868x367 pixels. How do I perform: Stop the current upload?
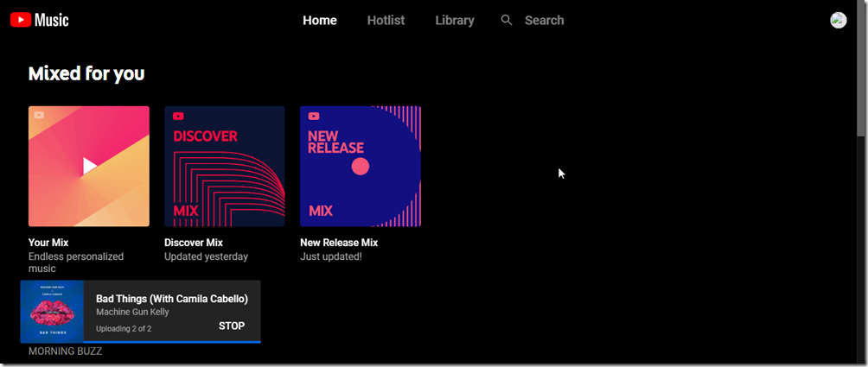[232, 326]
